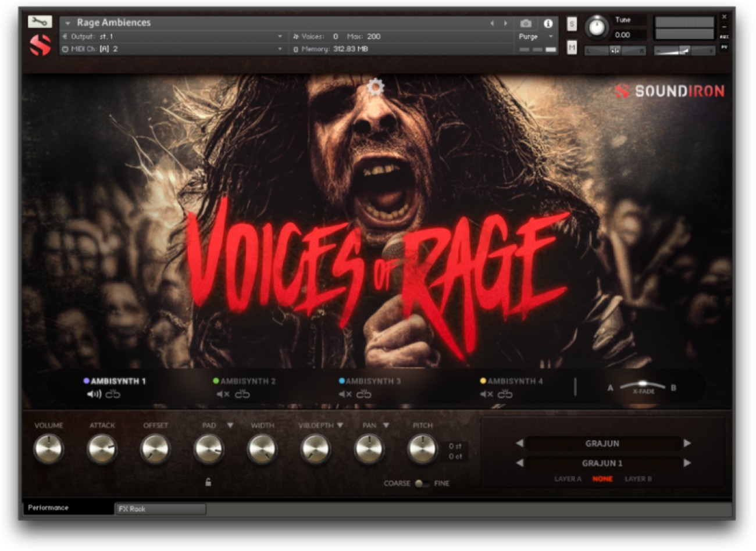Open the VIB.DEPTH dropdown arrow

339,425
